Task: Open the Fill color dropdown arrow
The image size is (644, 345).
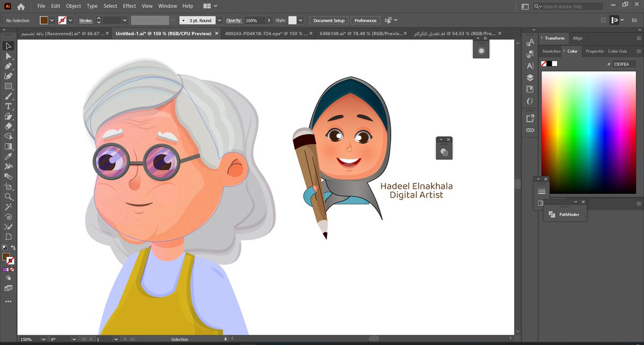Action: tap(52, 20)
